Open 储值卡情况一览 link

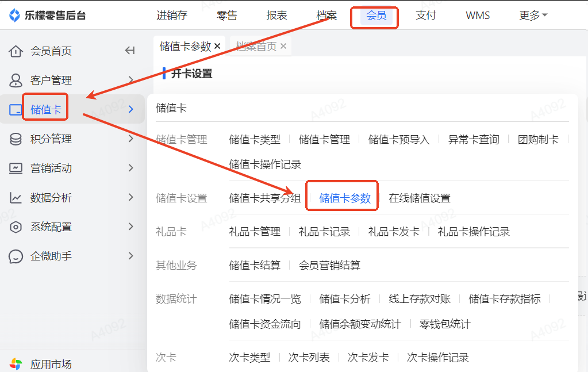[265, 299]
